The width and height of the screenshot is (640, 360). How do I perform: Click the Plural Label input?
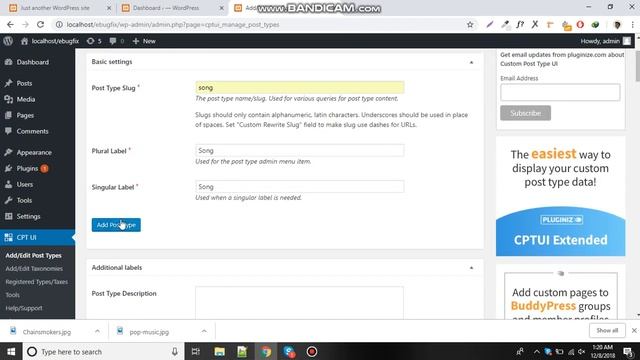tap(300, 151)
